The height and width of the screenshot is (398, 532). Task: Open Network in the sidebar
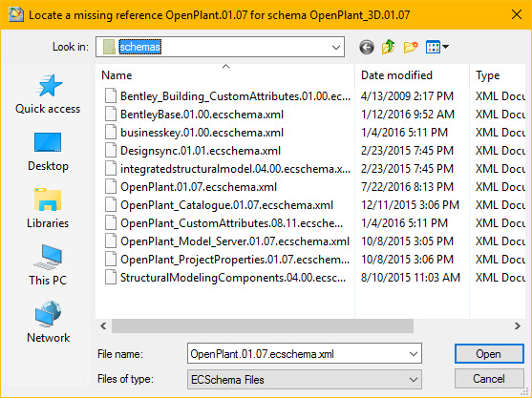[x=48, y=322]
